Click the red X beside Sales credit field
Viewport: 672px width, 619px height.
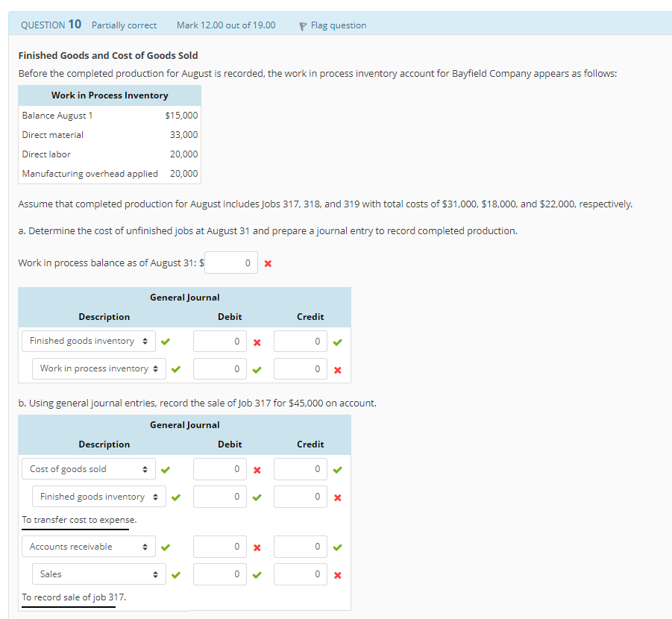tap(337, 574)
